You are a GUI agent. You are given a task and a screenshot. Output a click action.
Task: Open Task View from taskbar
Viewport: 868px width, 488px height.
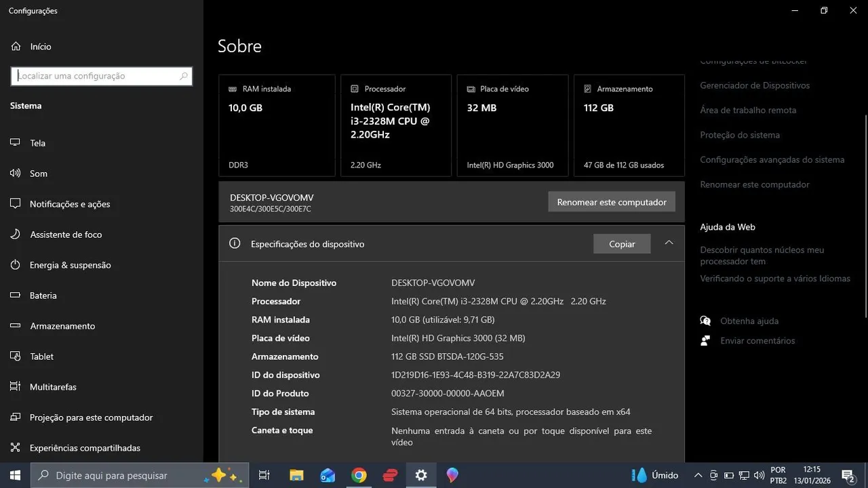[264, 475]
